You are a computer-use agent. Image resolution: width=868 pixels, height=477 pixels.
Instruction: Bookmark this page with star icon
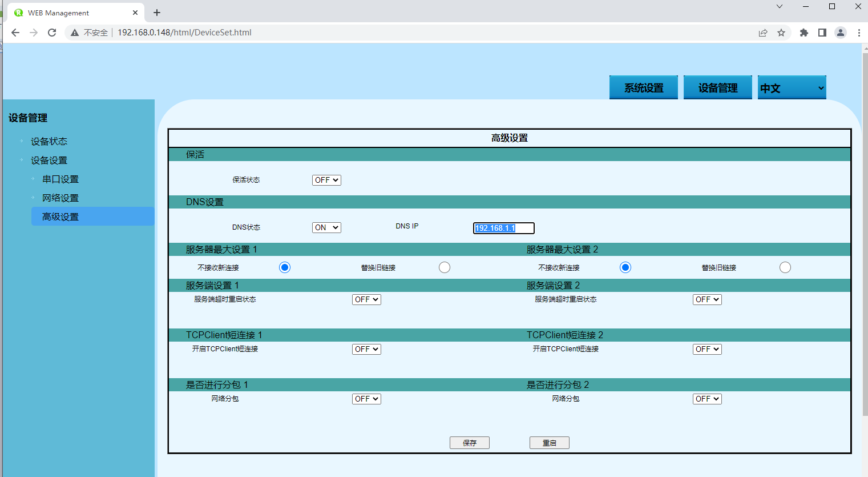coord(781,33)
